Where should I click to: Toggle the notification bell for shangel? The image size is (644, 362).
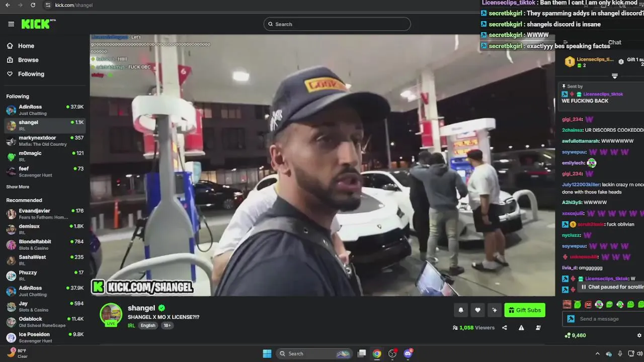(x=461, y=310)
